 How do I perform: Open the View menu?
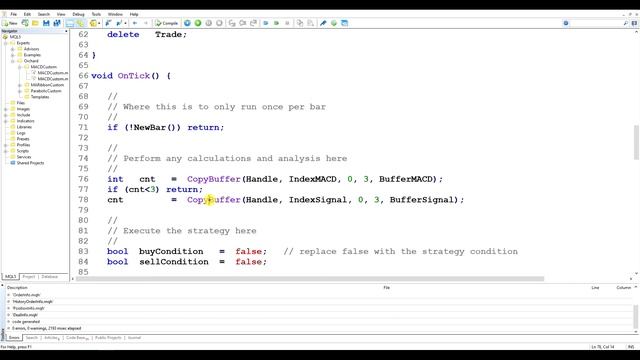pos(61,14)
